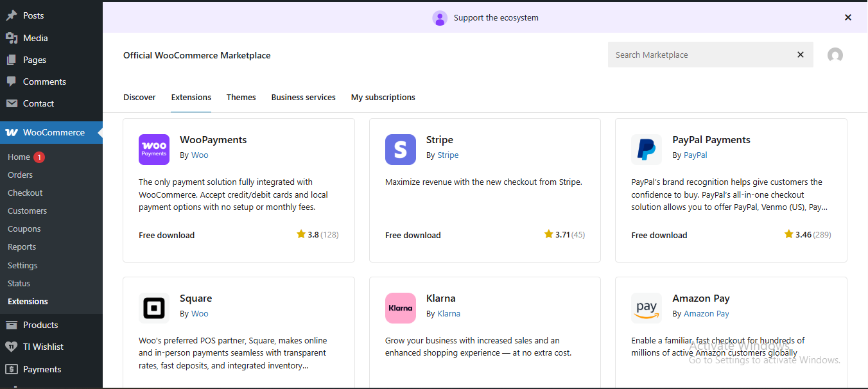Open the Amazon Pay extension title
Screen dimensions: 868x389
point(701,298)
